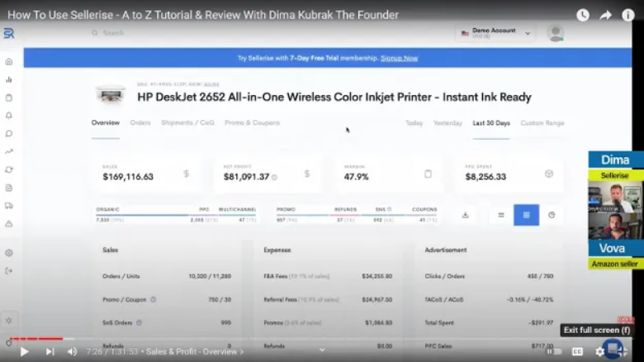This screenshot has height=362, width=644.
Task: Select the Orders tab
Action: (x=140, y=122)
